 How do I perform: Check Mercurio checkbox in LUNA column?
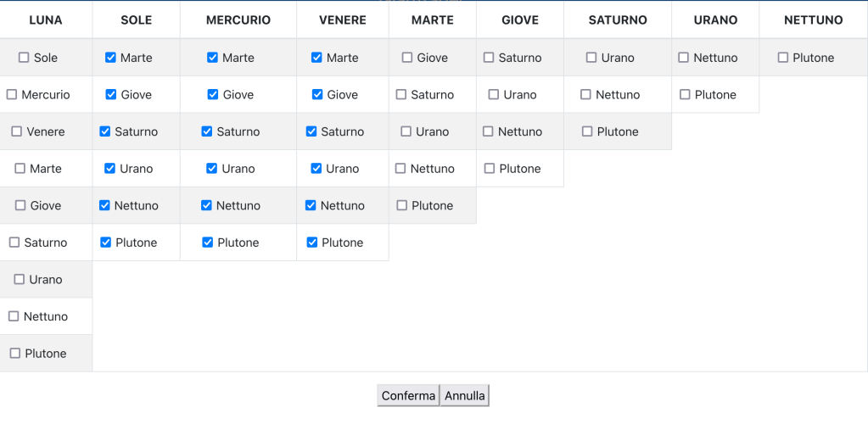coord(12,95)
